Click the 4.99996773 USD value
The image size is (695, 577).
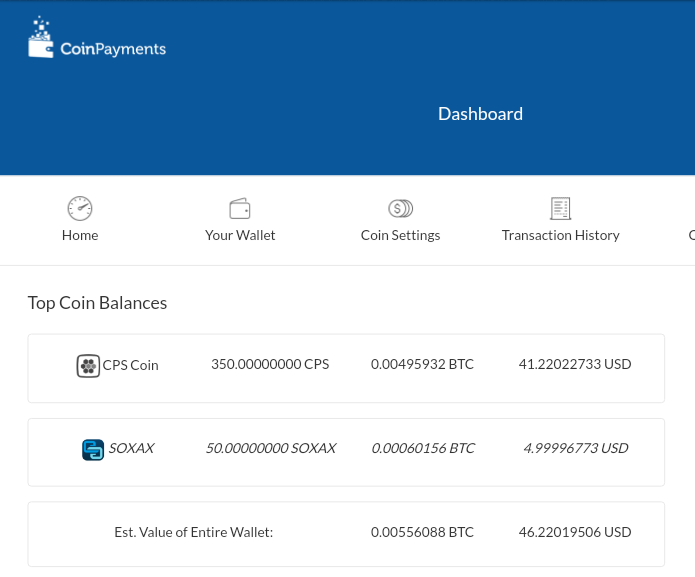(x=576, y=448)
